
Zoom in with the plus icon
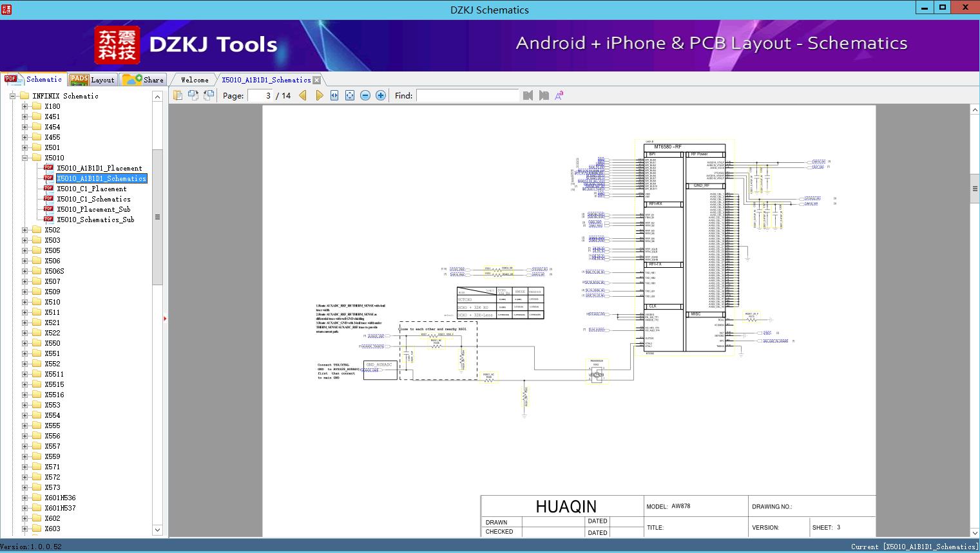381,95
